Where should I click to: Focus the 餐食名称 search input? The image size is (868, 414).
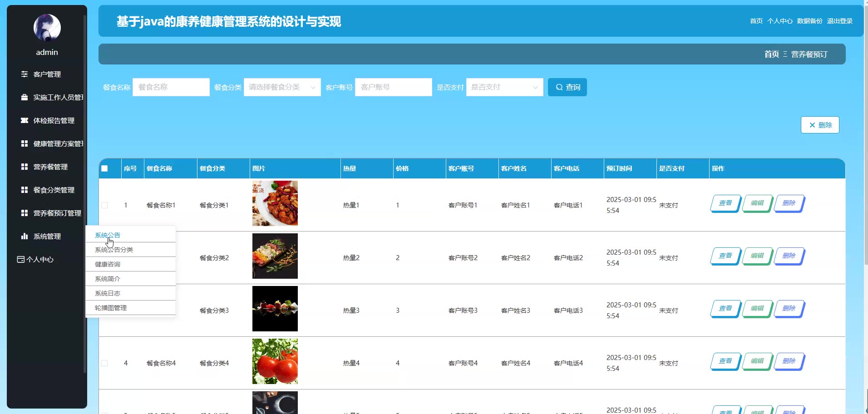(171, 87)
